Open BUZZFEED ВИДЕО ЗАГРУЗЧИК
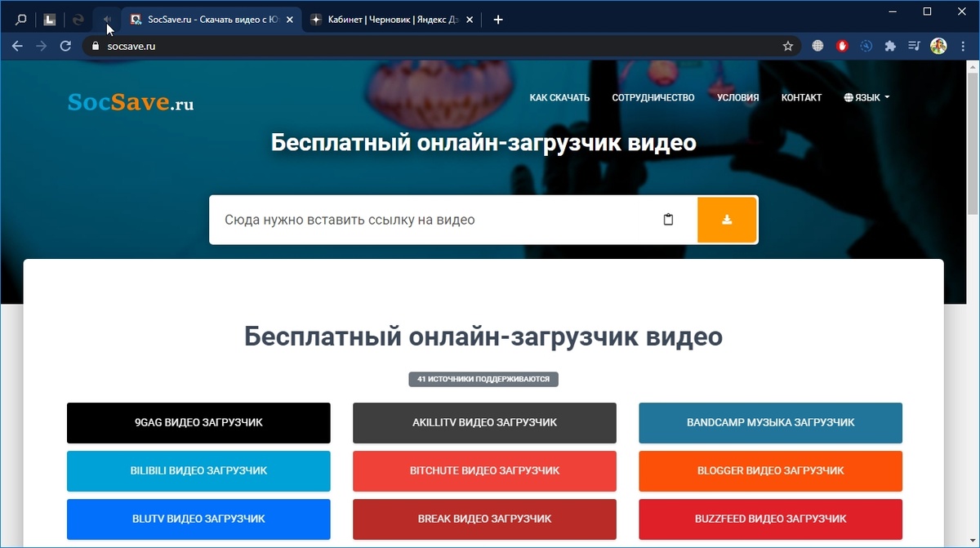 (771, 519)
